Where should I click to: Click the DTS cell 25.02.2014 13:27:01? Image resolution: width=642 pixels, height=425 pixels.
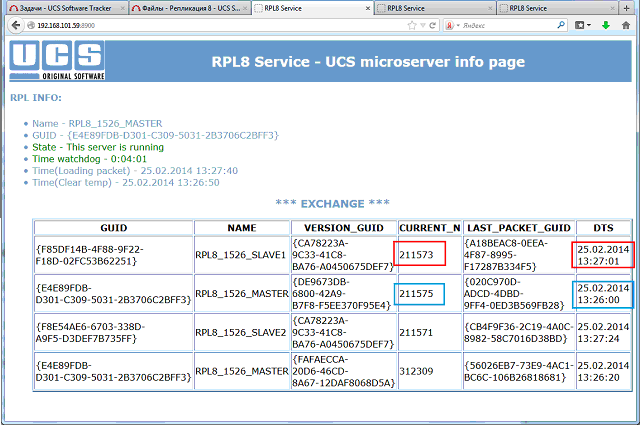click(603, 255)
